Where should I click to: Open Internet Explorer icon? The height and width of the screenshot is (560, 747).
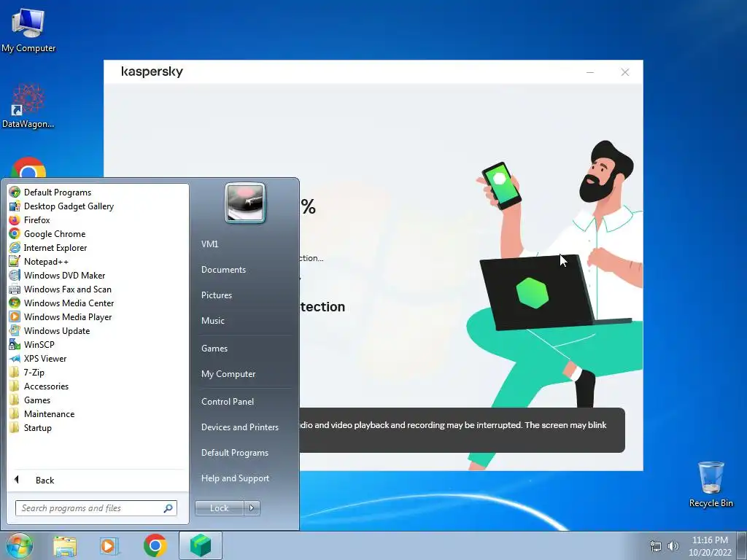click(x=15, y=248)
